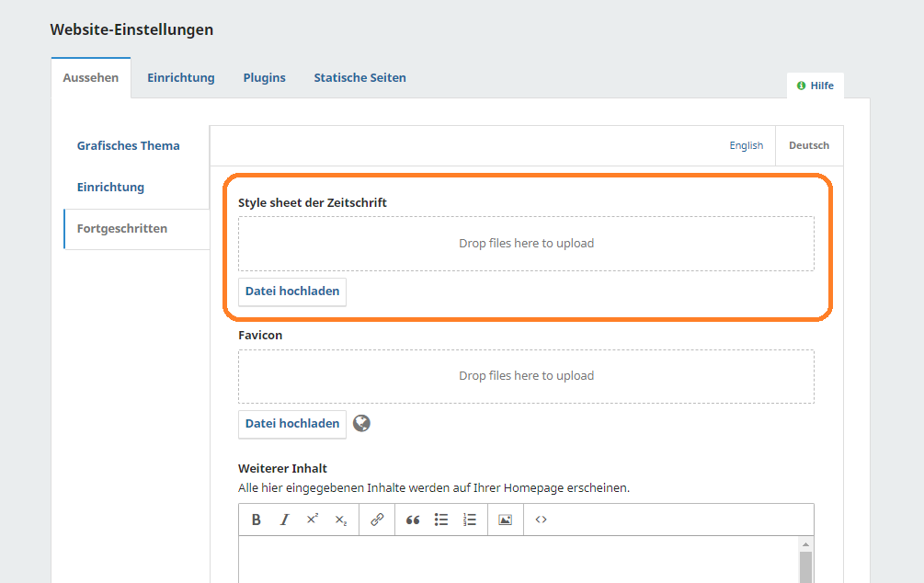Click the superscript icon
Viewport: 924px width, 583px height.
tap(313, 520)
